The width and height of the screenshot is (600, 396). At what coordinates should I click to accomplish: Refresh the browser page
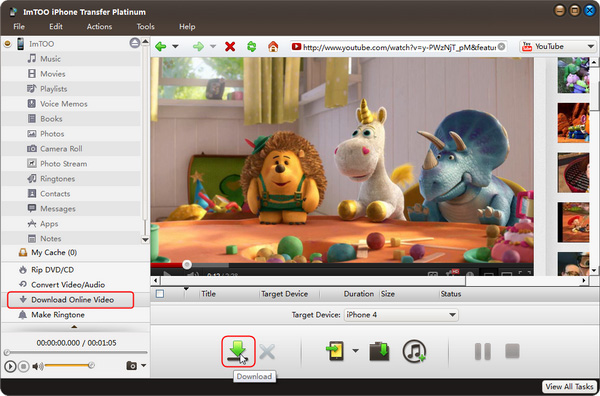pos(251,47)
